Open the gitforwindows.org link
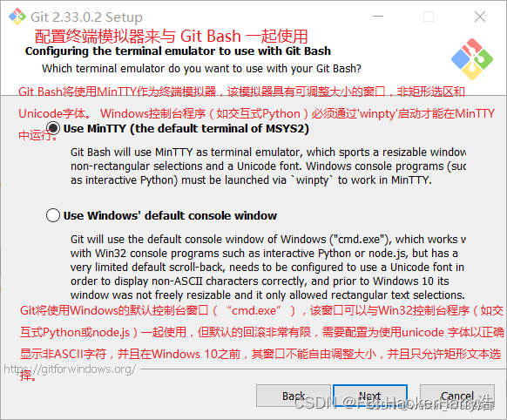Viewport: 507px width, 420px height. [x=70, y=369]
